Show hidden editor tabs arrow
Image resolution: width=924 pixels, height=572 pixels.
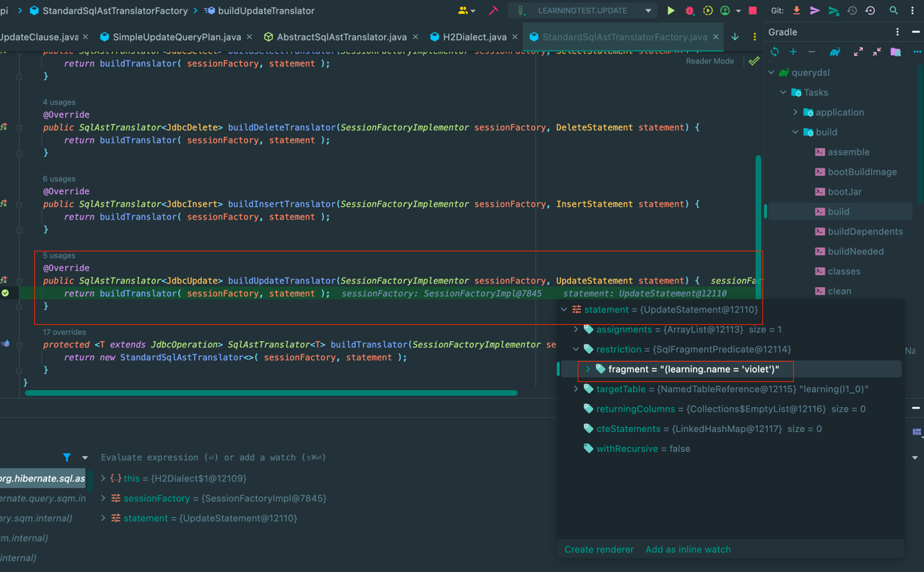[x=735, y=37]
